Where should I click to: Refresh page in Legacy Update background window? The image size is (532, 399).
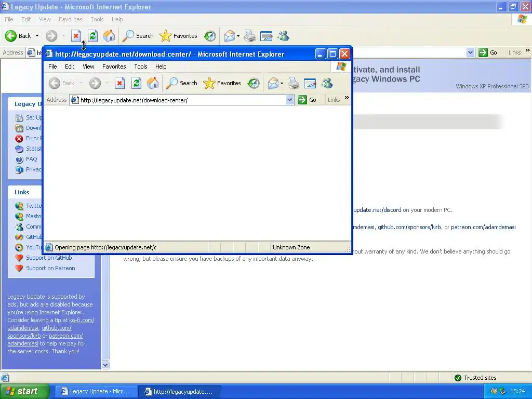[x=92, y=36]
